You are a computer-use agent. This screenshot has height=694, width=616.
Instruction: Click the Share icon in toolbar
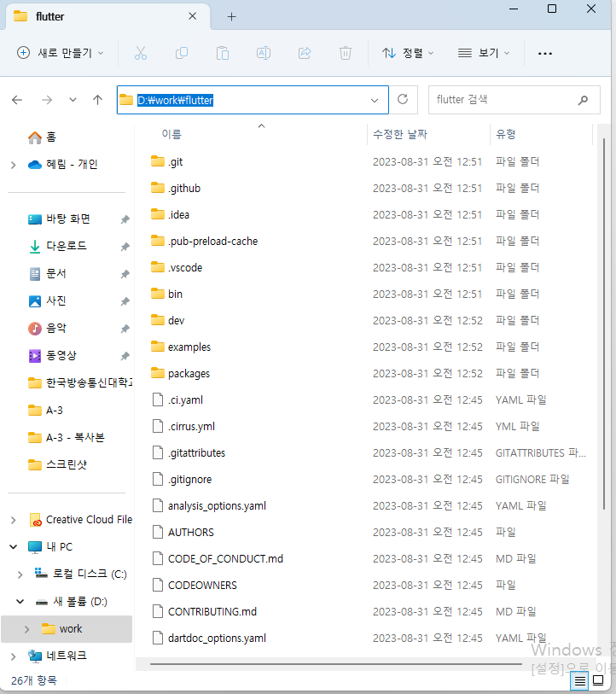pos(305,53)
